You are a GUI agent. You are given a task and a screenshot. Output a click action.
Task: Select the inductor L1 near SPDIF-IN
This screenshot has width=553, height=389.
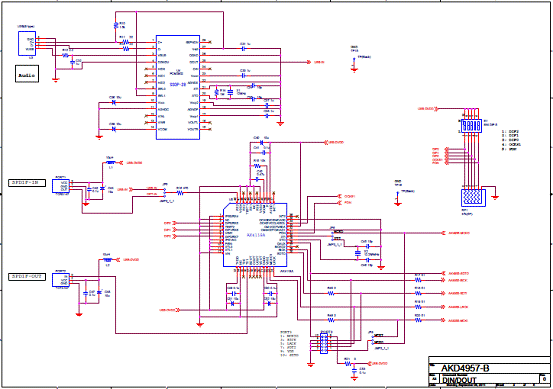tap(110, 163)
